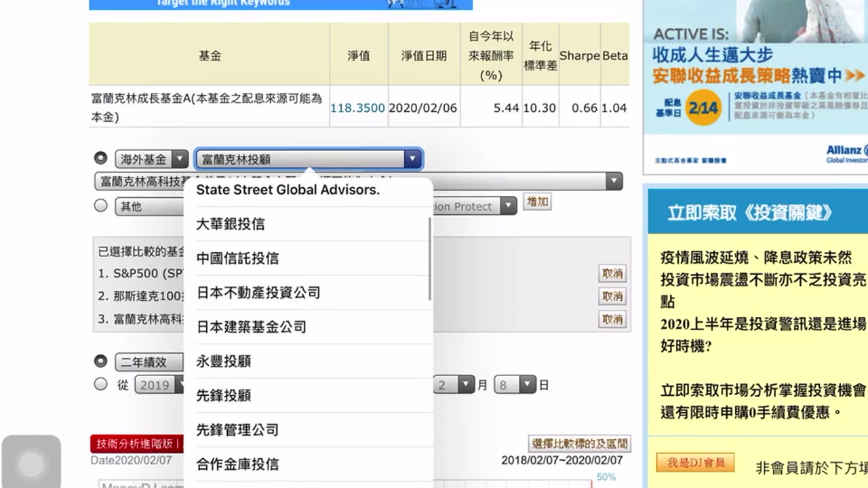The width and height of the screenshot is (868, 488).
Task: Choose 大華銀投信 from the list
Action: point(309,224)
